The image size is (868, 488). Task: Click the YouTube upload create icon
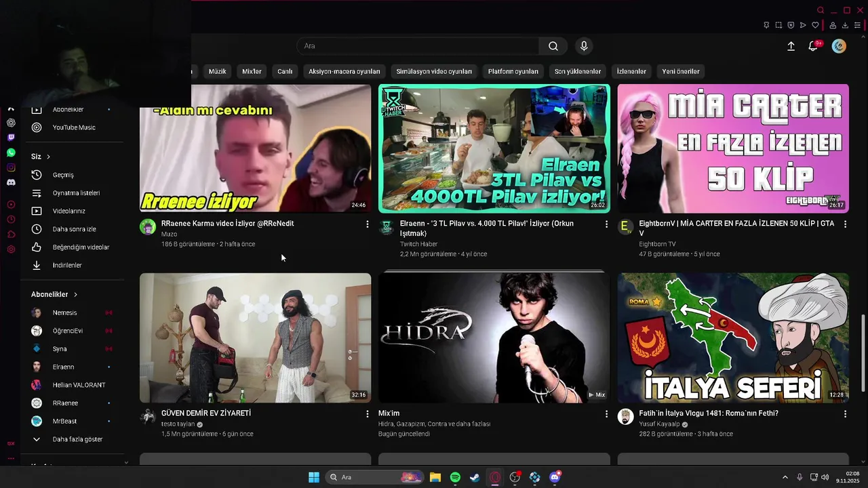(791, 46)
